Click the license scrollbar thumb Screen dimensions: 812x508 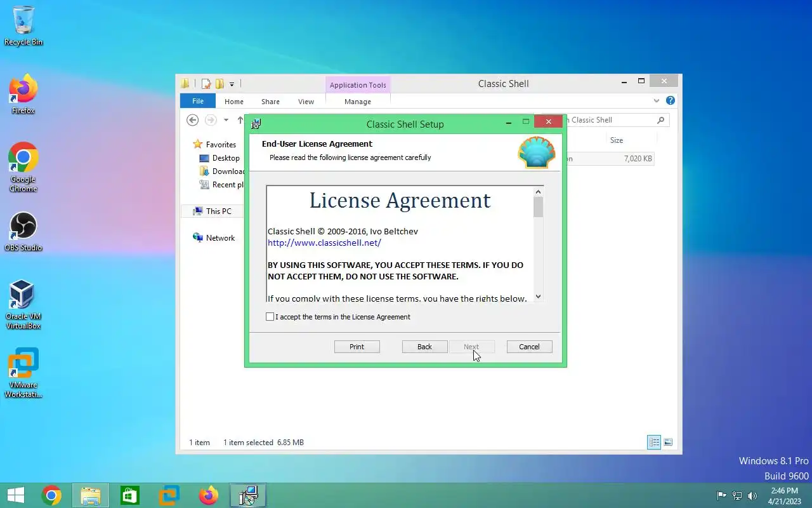(x=538, y=207)
